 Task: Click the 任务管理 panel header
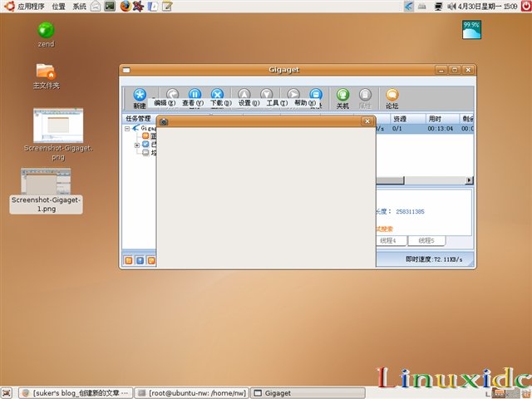[x=139, y=119]
